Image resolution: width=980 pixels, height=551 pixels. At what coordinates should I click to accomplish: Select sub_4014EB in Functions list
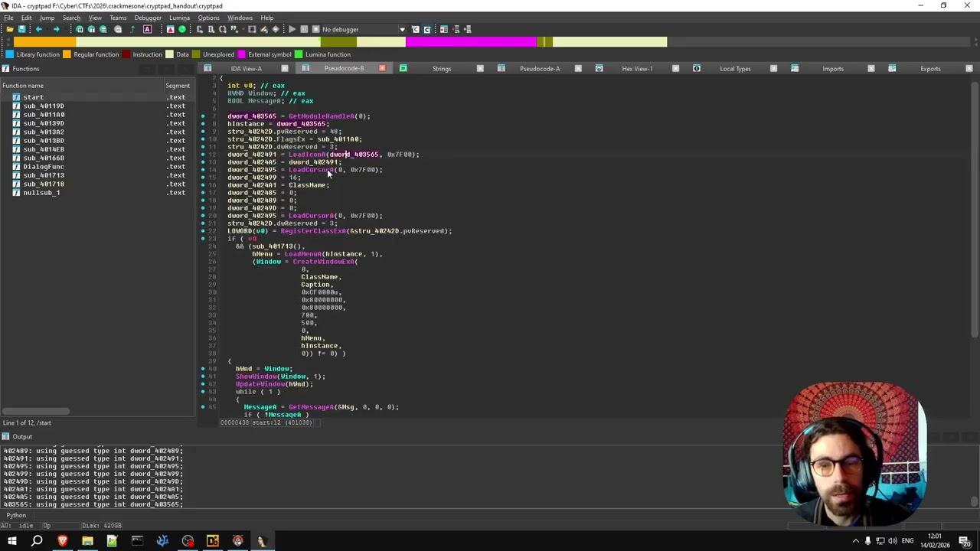click(x=97, y=149)
